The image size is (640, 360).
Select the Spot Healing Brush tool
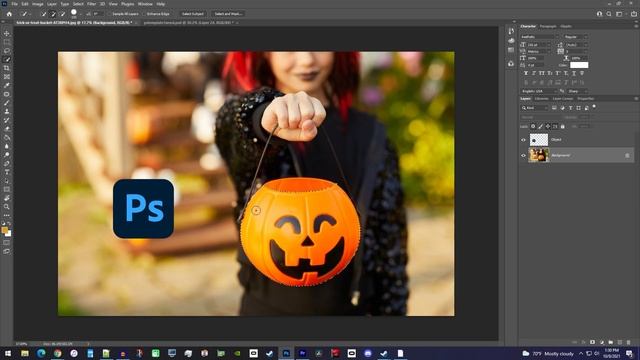7,94
